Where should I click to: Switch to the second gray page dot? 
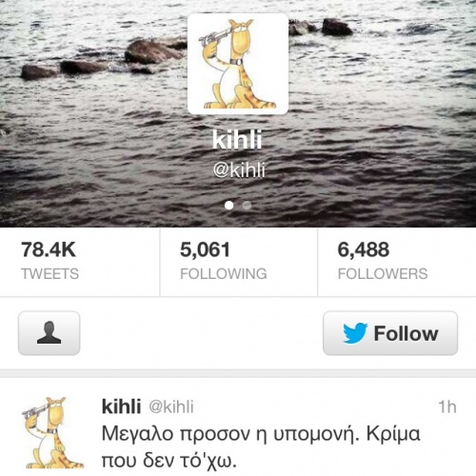point(247,206)
